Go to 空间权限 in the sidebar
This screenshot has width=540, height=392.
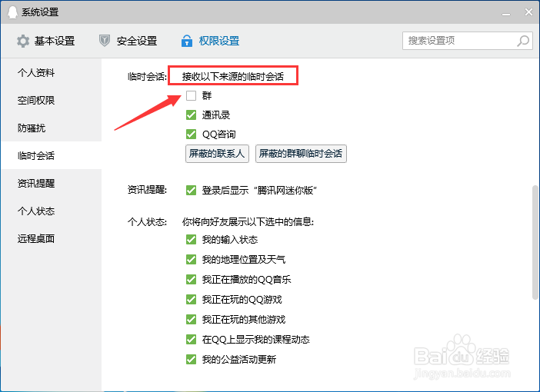[52, 100]
